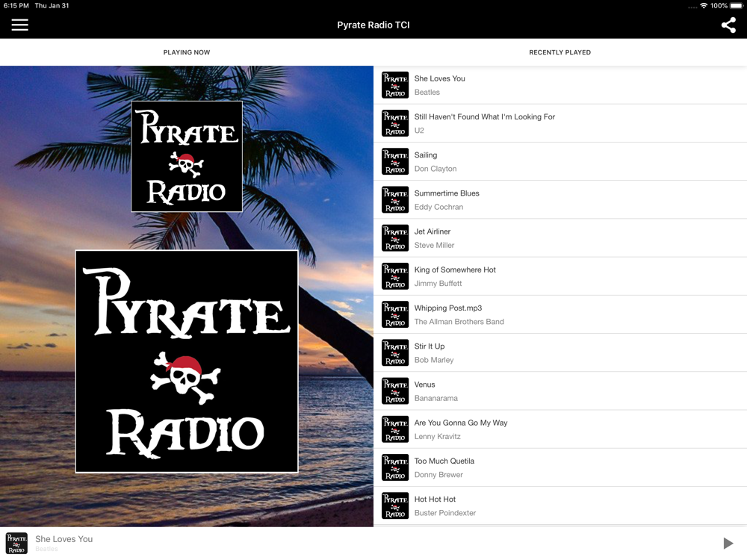
Task: Switch to the Recently Played tab
Action: [560, 52]
